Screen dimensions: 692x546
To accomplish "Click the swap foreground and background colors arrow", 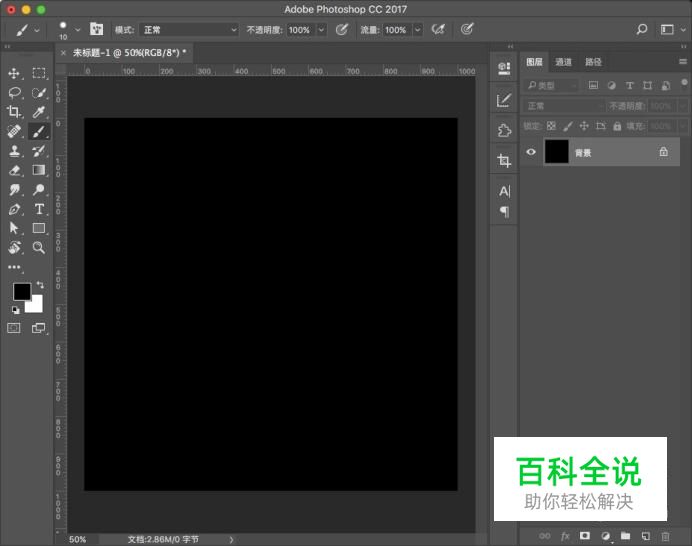I will pyautogui.click(x=40, y=286).
